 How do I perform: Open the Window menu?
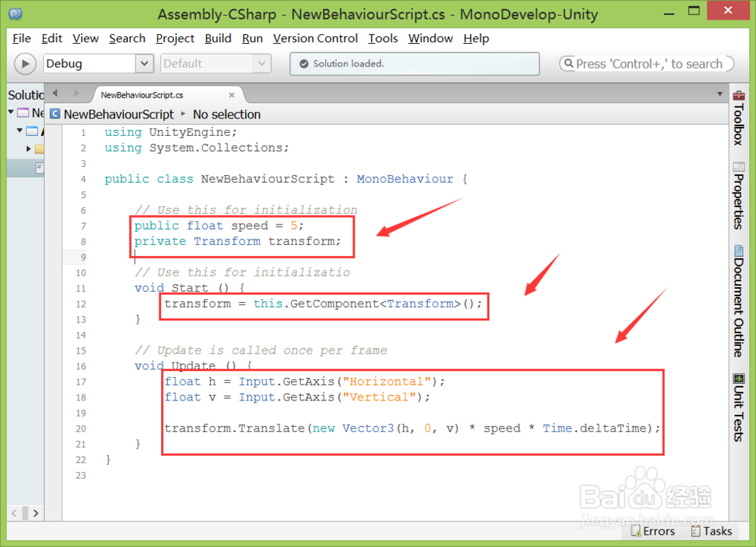[x=431, y=39]
